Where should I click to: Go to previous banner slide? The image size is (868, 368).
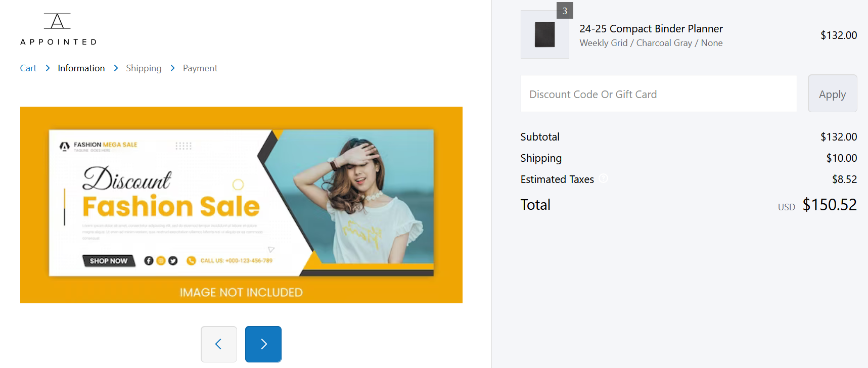coord(218,344)
